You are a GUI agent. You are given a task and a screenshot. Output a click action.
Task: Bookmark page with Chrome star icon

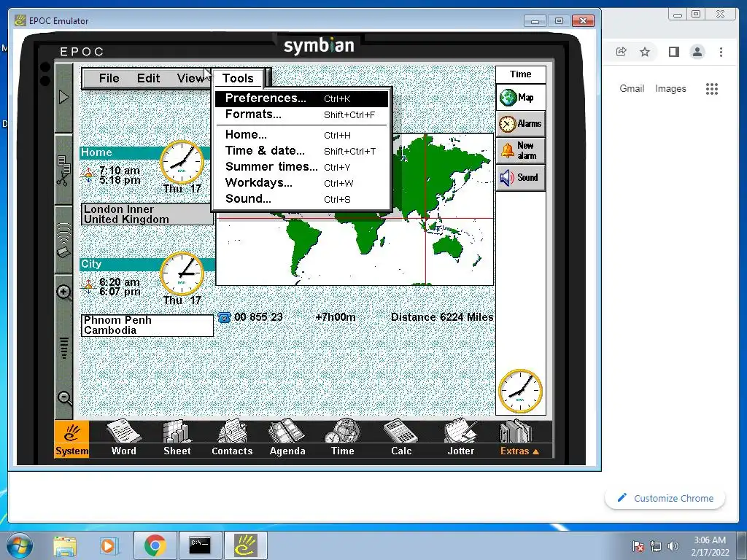(x=645, y=52)
